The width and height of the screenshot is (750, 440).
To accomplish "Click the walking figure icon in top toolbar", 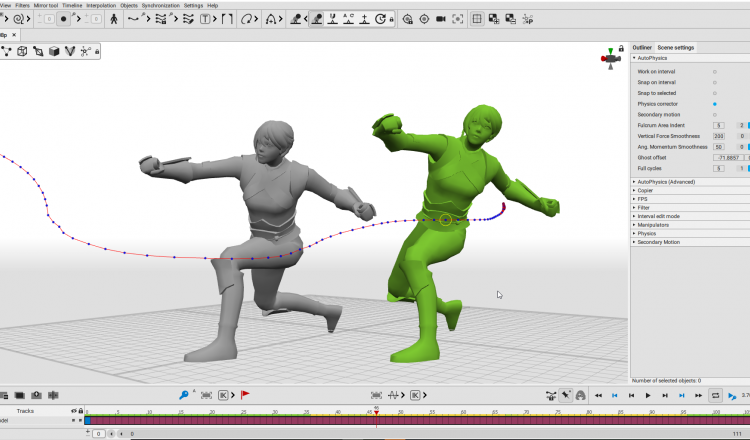I will tap(113, 18).
